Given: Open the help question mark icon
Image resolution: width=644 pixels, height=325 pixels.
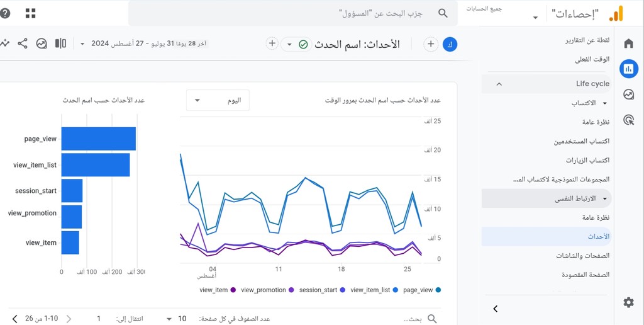Looking at the screenshot, I should [4, 13].
